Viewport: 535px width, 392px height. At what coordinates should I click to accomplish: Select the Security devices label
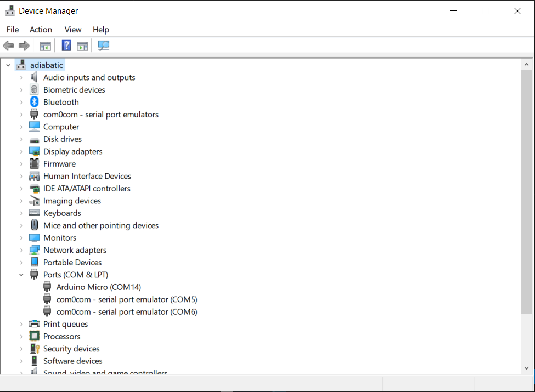[x=71, y=349]
